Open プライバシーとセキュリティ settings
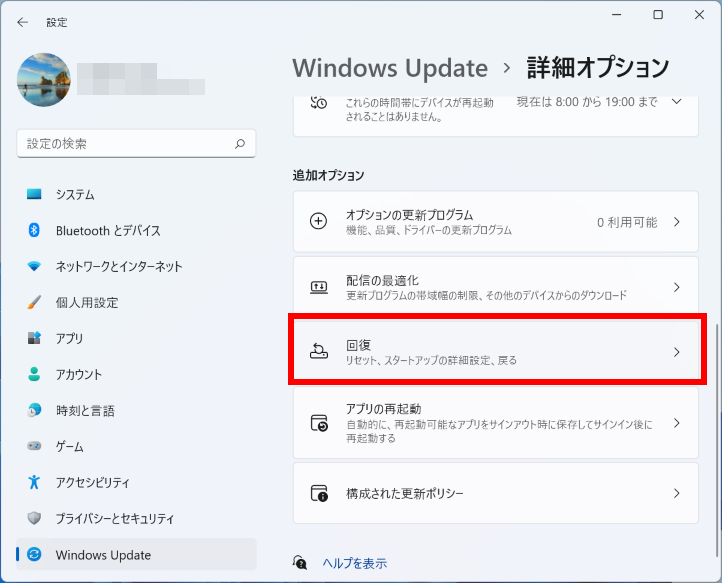 pos(136,519)
